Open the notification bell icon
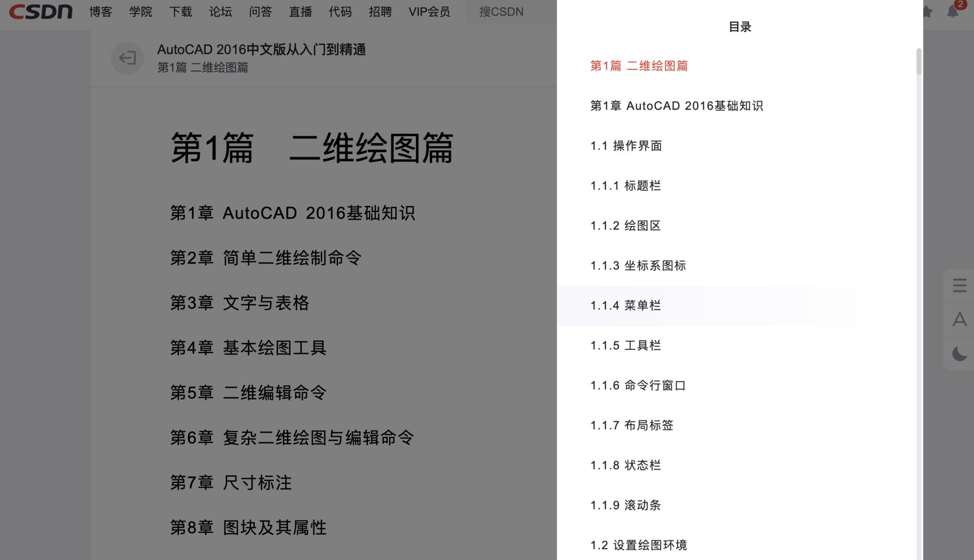The width and height of the screenshot is (974, 560). tap(953, 12)
